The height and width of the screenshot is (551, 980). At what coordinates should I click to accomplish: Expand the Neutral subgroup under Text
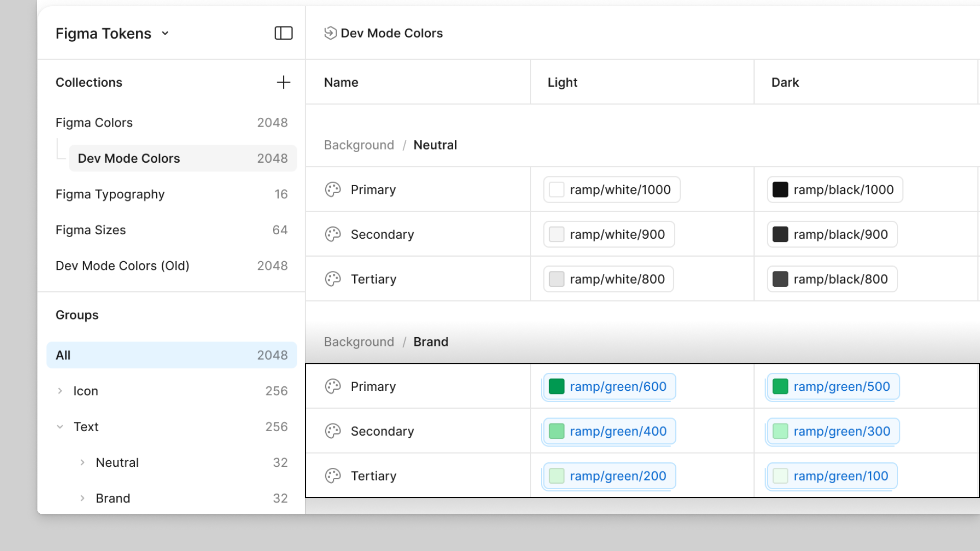point(83,463)
